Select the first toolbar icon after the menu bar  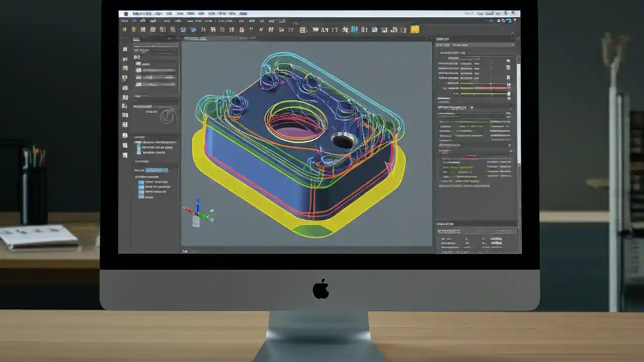pyautogui.click(x=124, y=30)
